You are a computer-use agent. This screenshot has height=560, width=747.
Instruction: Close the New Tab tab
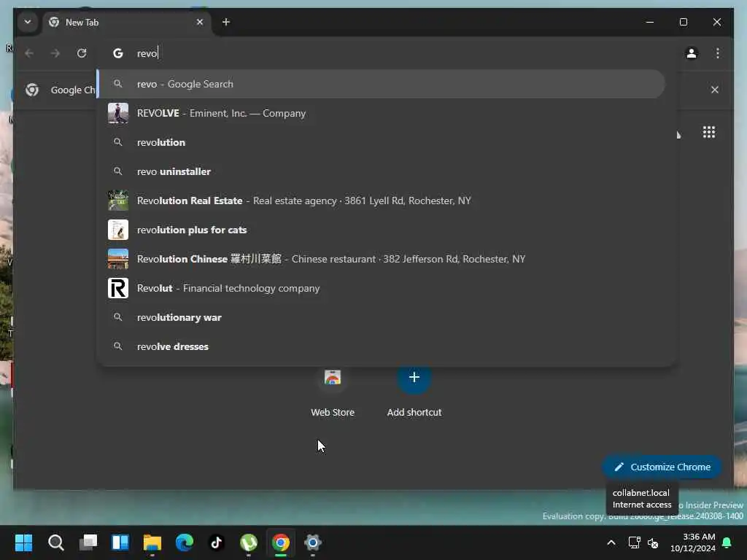(200, 22)
